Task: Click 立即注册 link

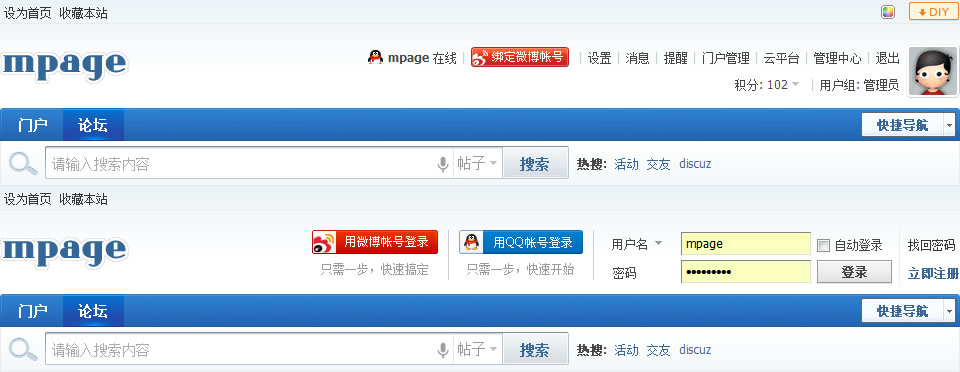Action: tap(933, 273)
